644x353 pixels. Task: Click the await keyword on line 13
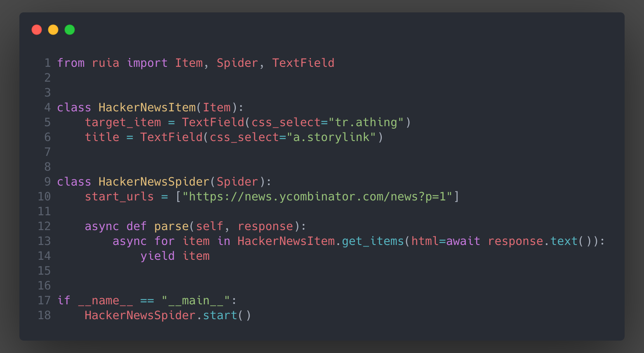point(463,241)
